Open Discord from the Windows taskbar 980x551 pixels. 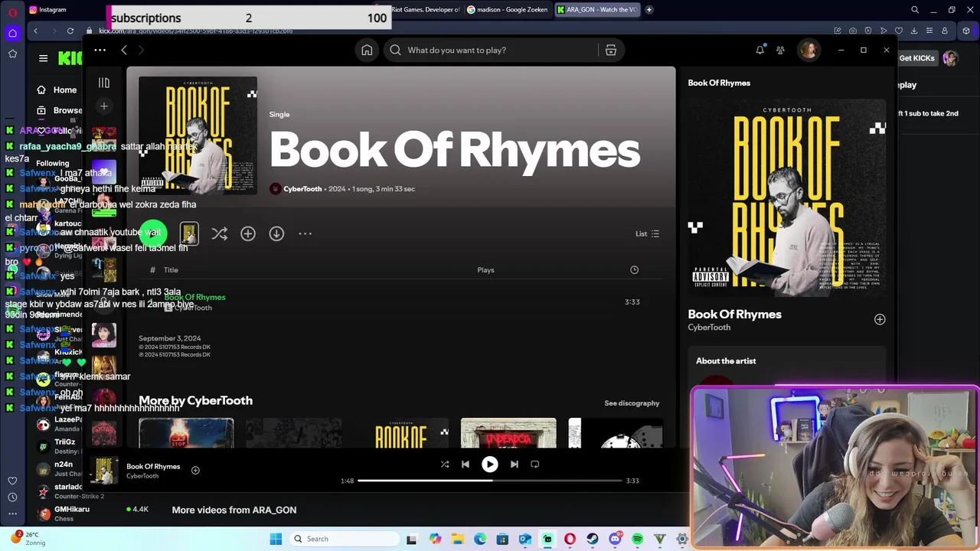click(615, 540)
